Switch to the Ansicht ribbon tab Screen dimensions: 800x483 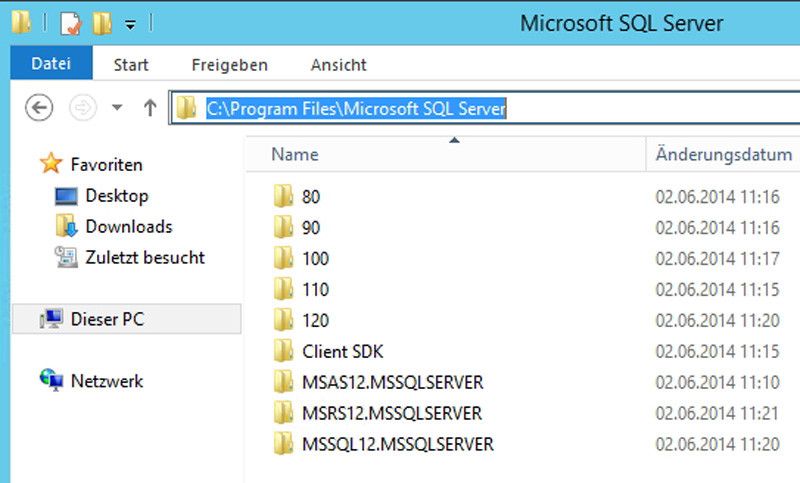point(338,65)
